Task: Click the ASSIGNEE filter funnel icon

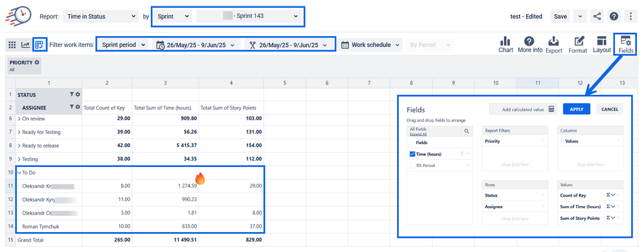Action: (72, 107)
